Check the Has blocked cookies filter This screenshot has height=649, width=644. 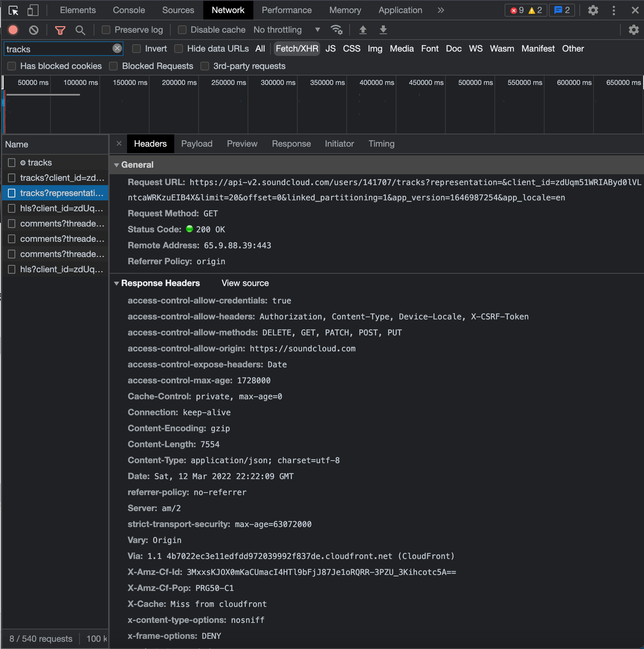[11, 66]
